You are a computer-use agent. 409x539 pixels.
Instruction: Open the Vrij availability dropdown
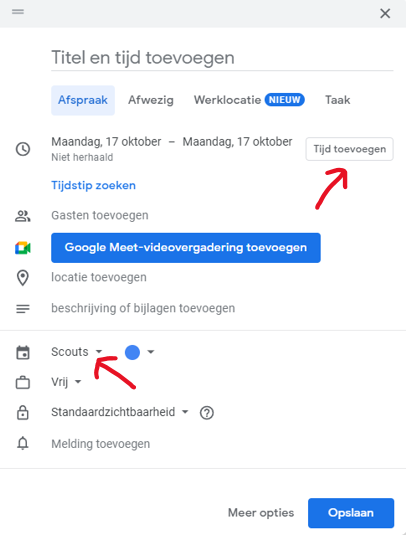point(66,382)
